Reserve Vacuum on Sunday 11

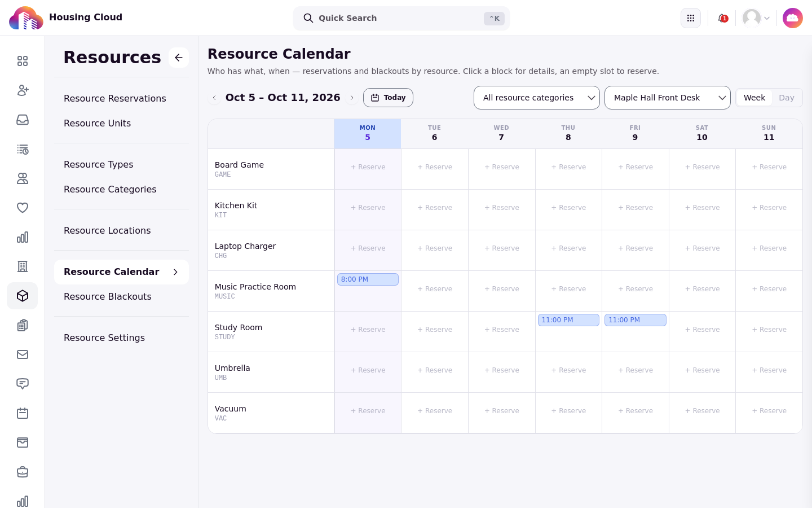coord(769,411)
